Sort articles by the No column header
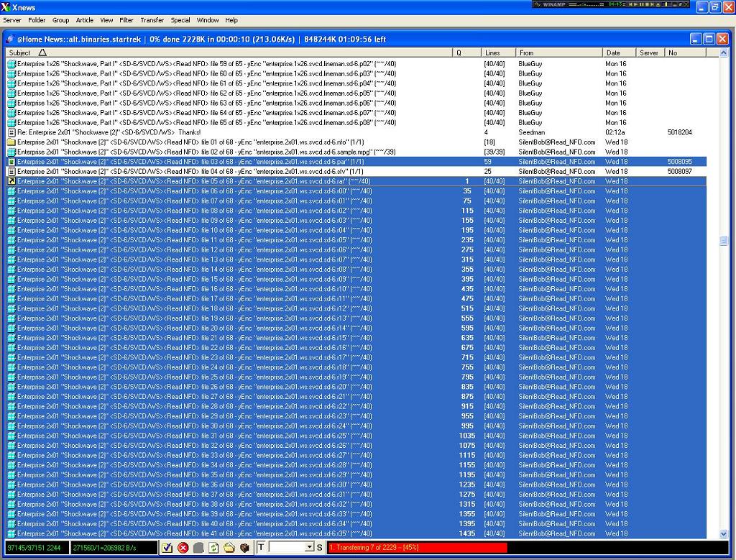The image size is (736, 560). [685, 52]
